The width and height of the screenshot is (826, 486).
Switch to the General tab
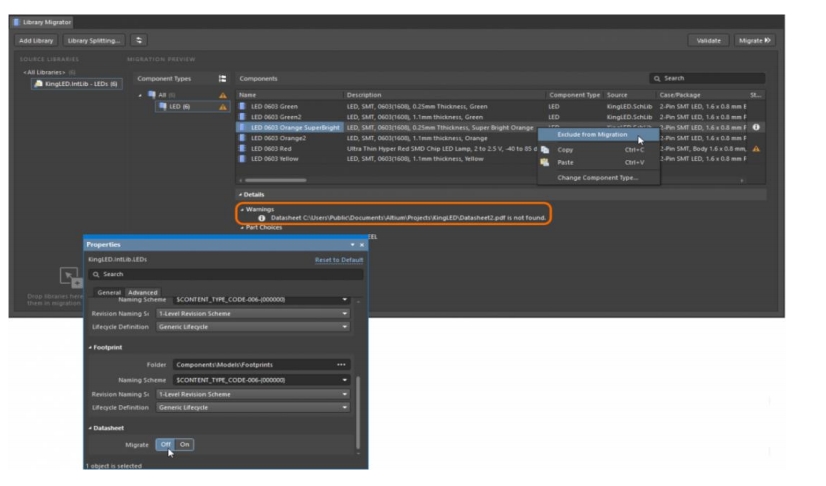(x=109, y=293)
